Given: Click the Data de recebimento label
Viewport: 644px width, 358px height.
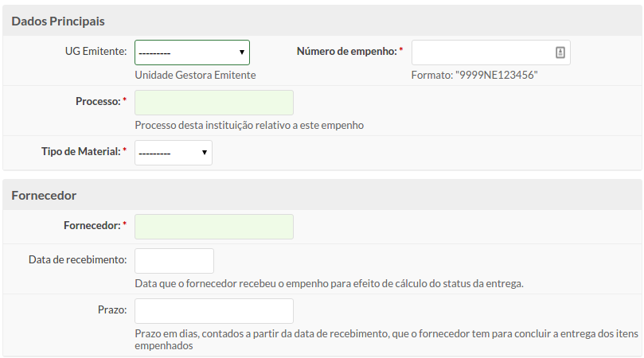Looking at the screenshot, I should (78, 259).
